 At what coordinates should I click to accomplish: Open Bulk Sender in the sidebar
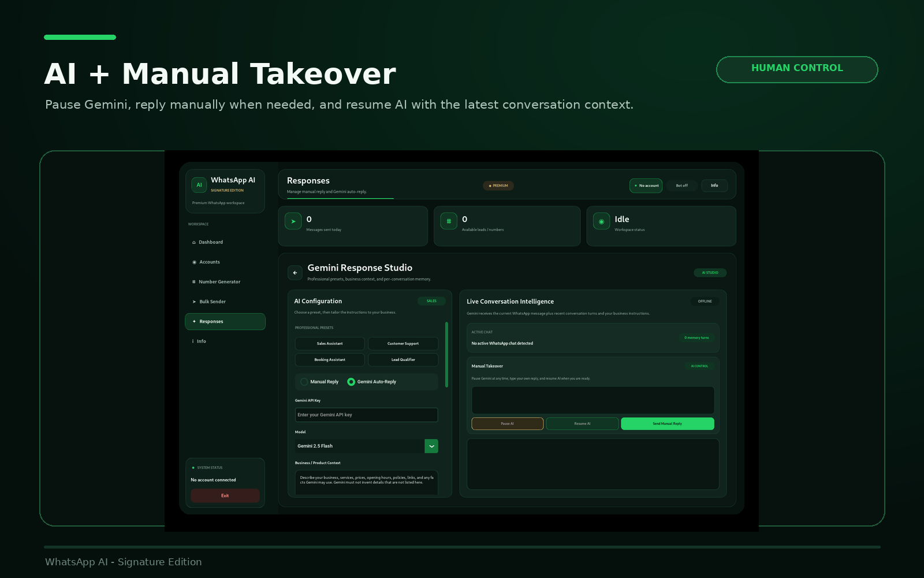225,302
